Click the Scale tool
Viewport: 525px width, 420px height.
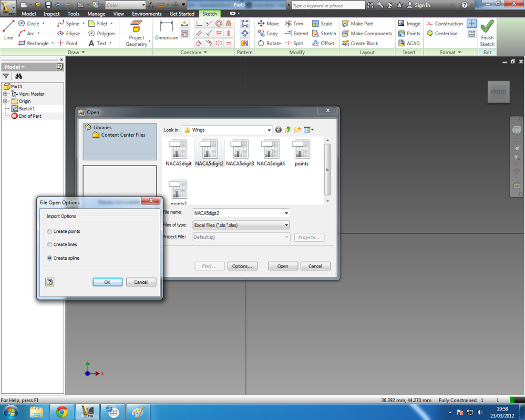322,24
